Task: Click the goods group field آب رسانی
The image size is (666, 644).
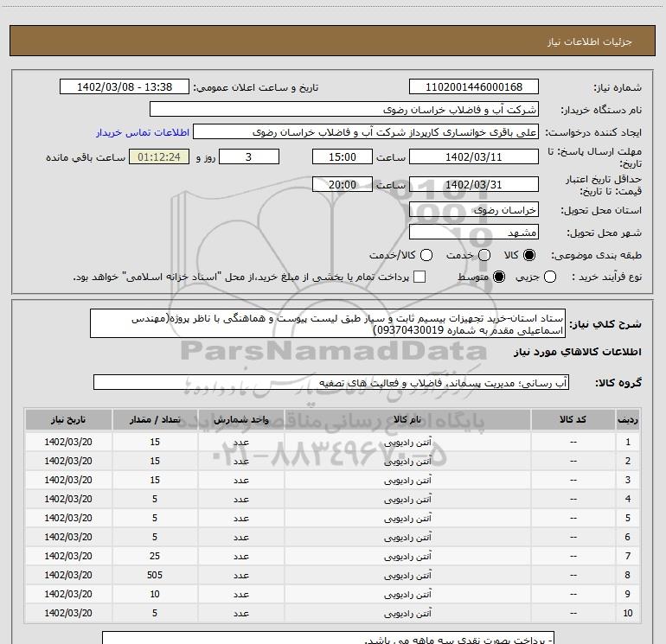Action: click(331, 382)
